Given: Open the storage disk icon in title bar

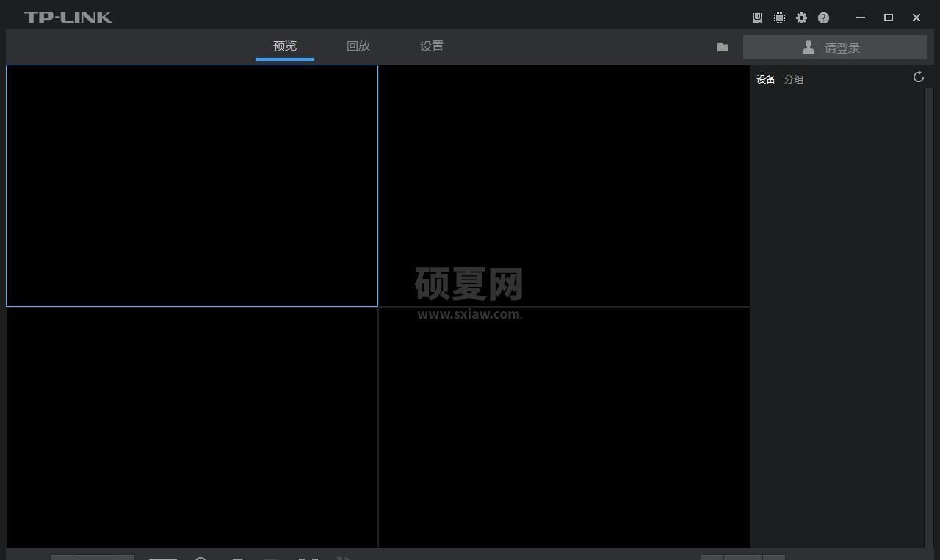Looking at the screenshot, I should [x=757, y=18].
